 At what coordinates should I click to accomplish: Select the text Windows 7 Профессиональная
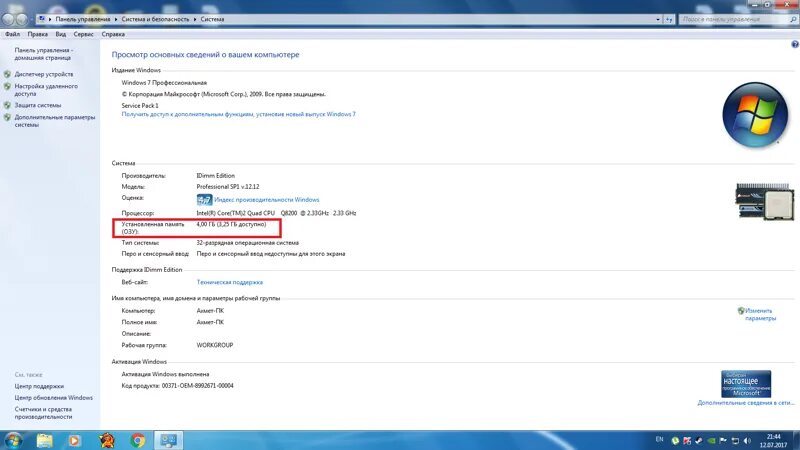point(164,83)
